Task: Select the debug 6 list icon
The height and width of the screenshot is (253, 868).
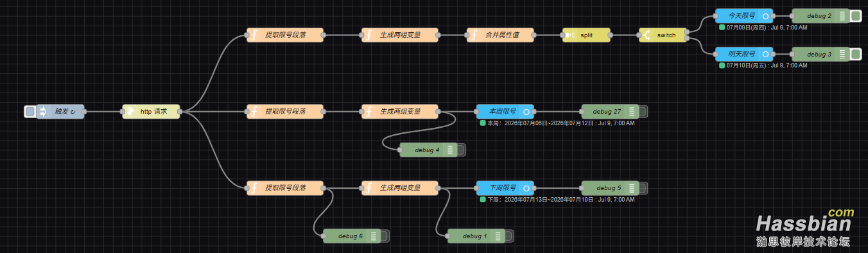Action: point(374,236)
